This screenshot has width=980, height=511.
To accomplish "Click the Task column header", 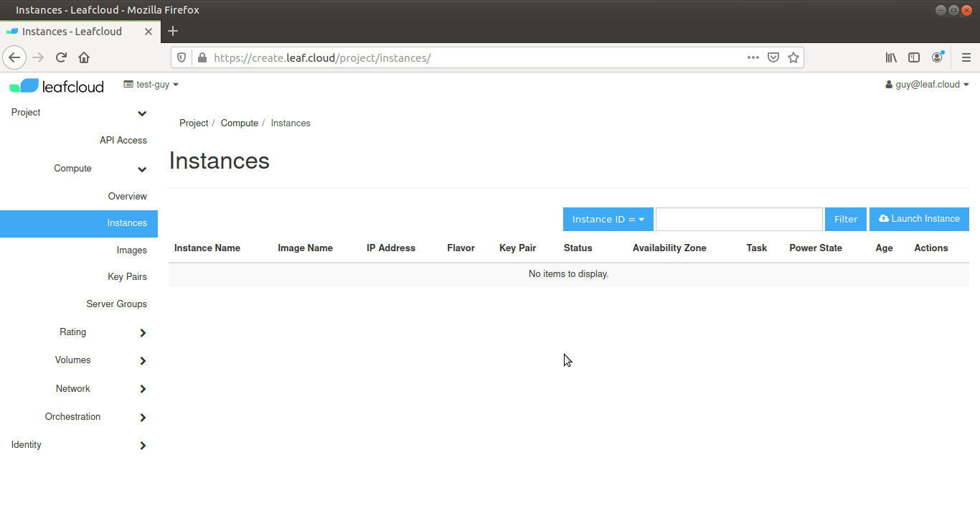I will 757,248.
